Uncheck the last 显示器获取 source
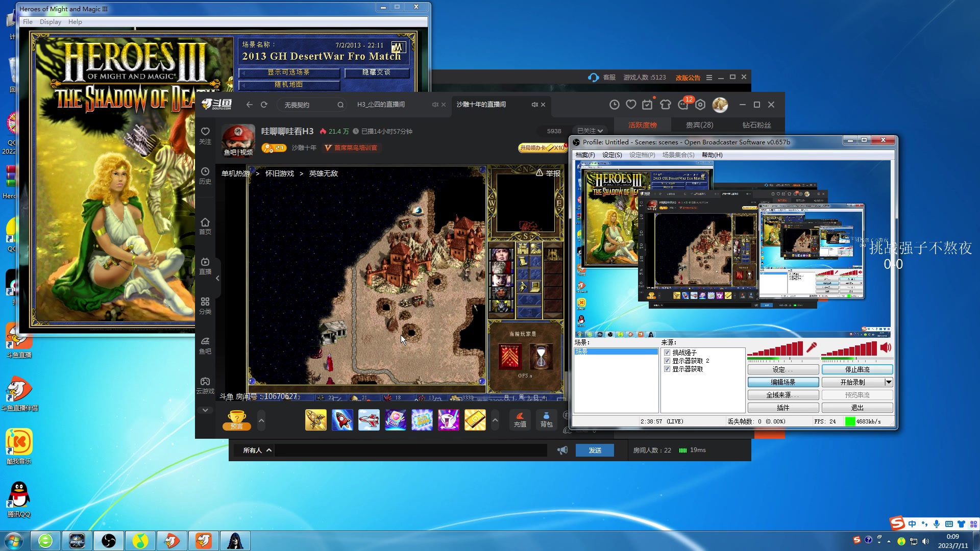Viewport: 980px width, 551px height. [x=667, y=369]
